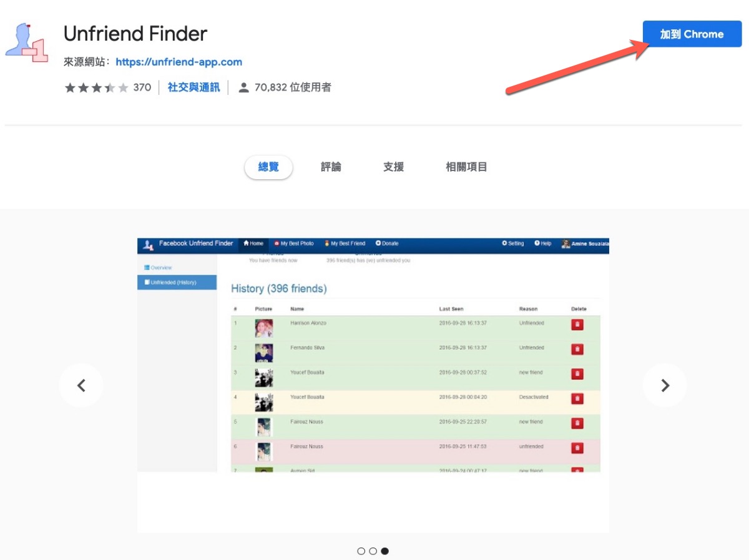Open My Best Friend in screenshot navbar

[344, 243]
